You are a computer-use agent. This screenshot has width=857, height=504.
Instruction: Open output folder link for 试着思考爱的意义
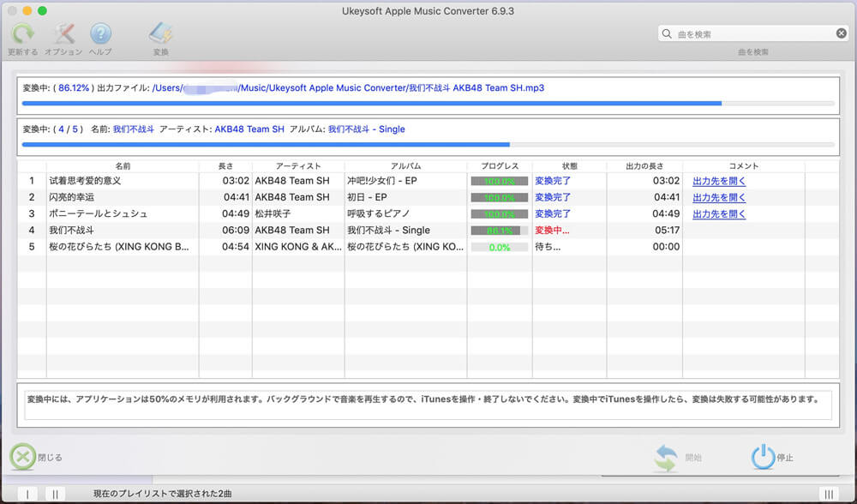tap(719, 181)
